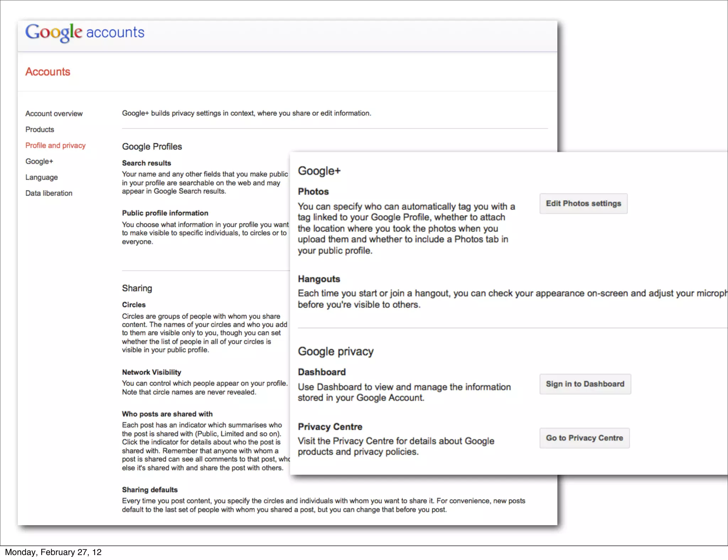Screen dimensions: 728x560
Task: Open Profile and privacy section
Action: (55, 146)
